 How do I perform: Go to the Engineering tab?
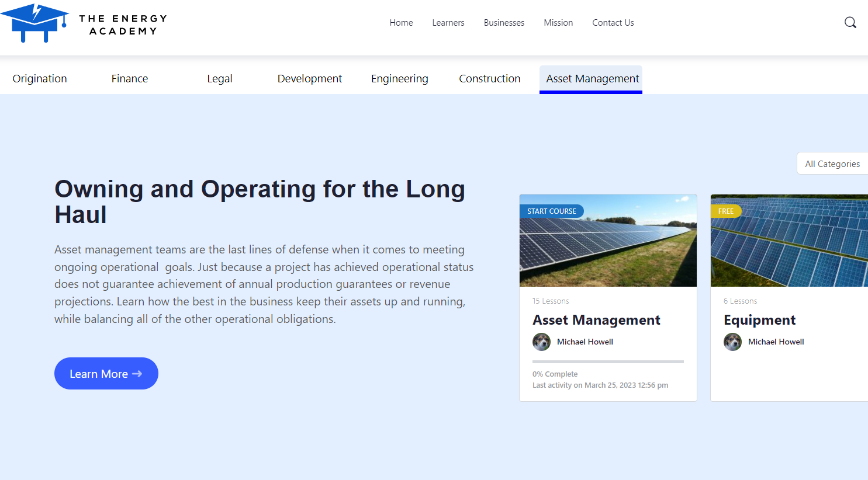pos(399,79)
